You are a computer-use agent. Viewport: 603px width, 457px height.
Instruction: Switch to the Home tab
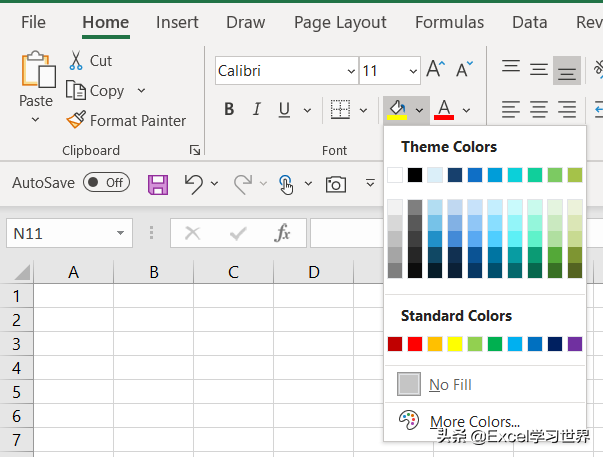pyautogui.click(x=106, y=22)
